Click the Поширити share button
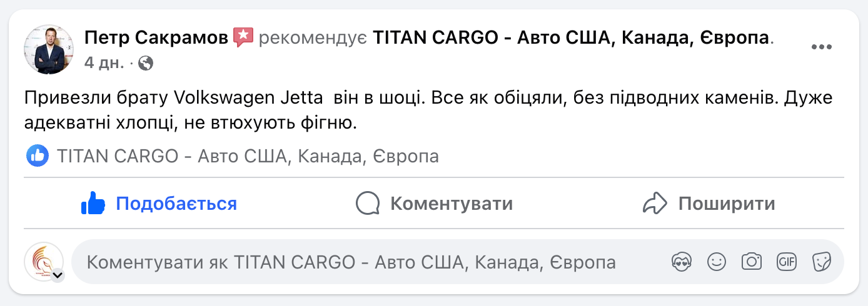Screen dimensions: 868x306 tap(709, 204)
